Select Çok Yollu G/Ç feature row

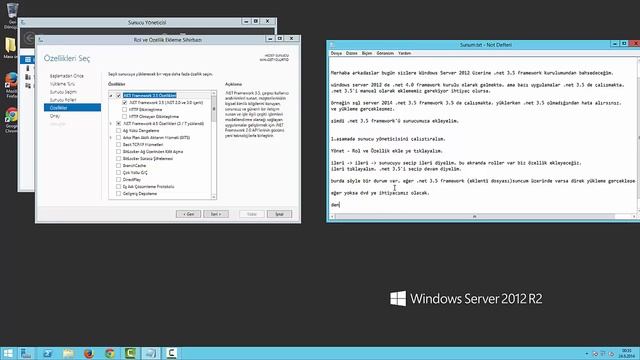point(135,173)
